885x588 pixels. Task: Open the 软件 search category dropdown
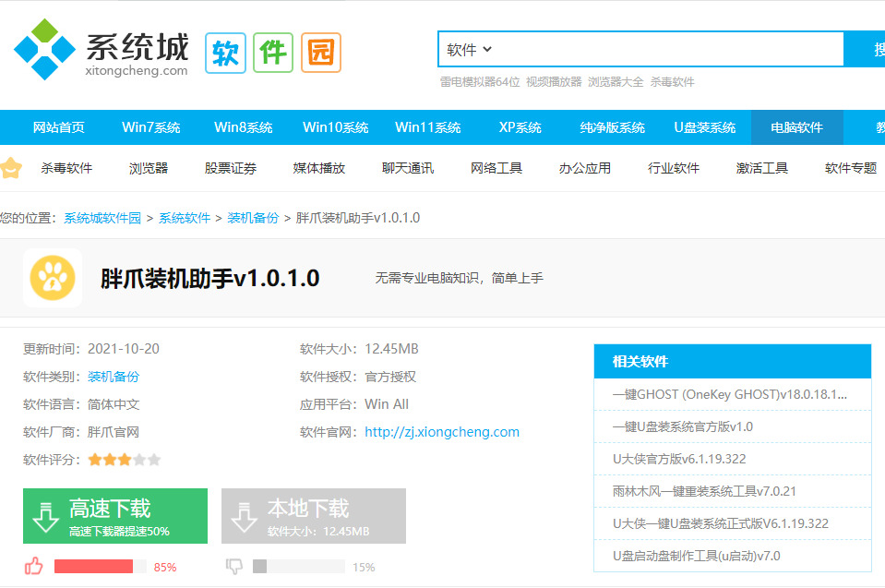[469, 50]
